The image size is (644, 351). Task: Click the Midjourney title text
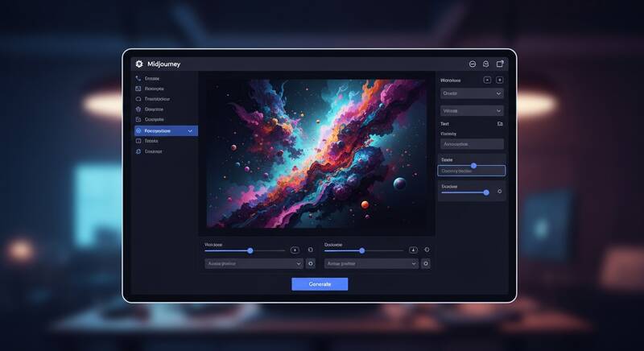(163, 64)
